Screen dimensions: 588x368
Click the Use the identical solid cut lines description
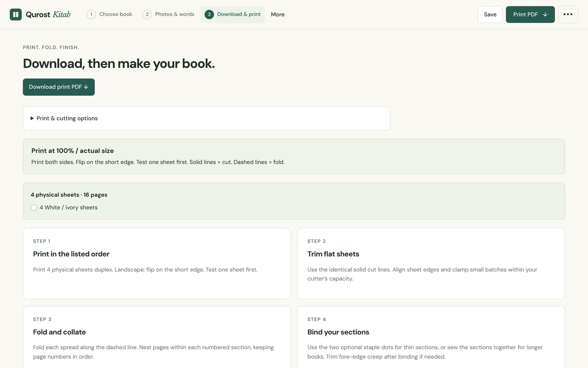(422, 274)
